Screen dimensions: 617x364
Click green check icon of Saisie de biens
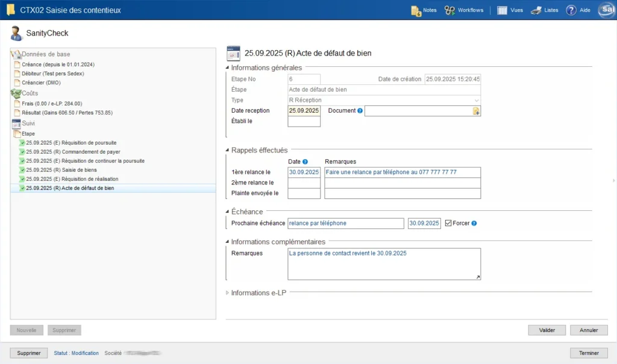click(22, 170)
